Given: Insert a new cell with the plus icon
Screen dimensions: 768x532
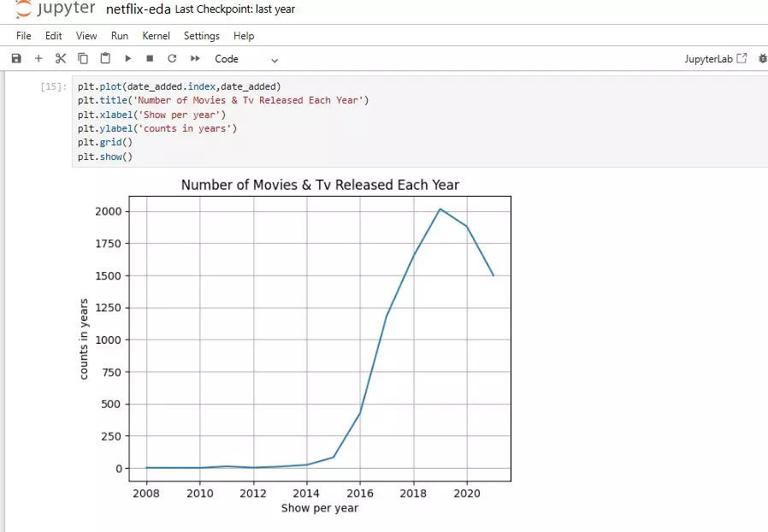Looking at the screenshot, I should point(38,58).
